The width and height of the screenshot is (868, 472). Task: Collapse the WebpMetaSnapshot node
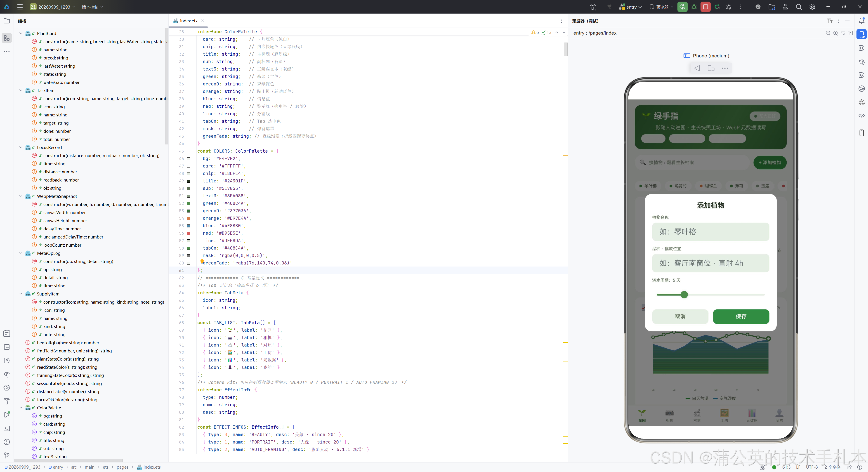click(21, 196)
